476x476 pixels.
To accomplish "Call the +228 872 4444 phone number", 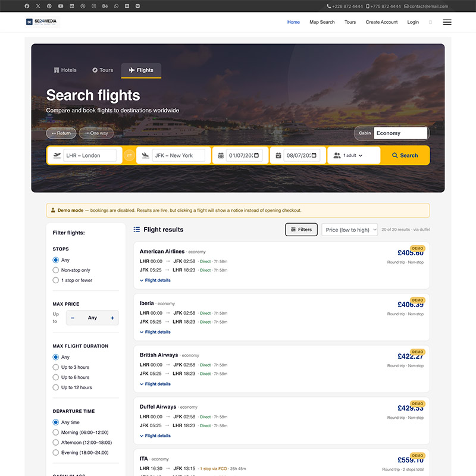I will point(345,7).
